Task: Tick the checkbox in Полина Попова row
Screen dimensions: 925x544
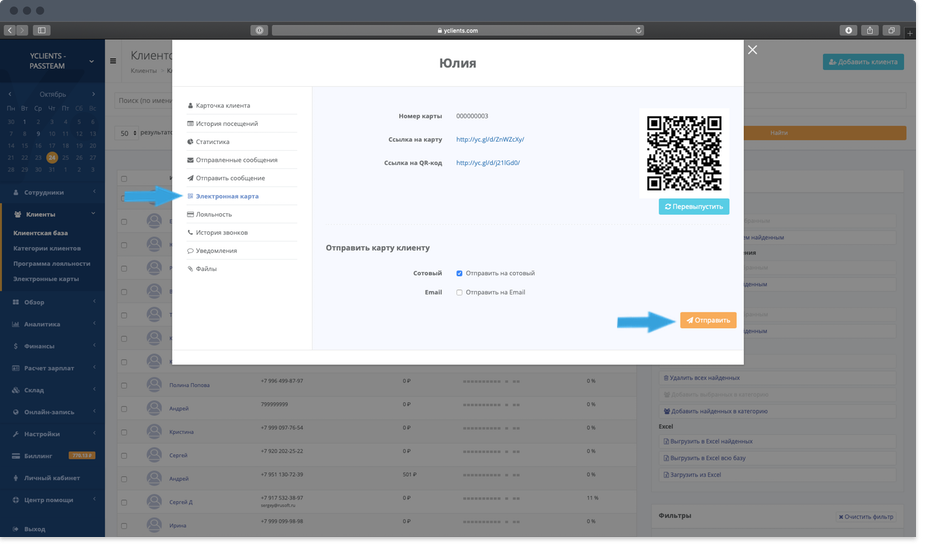Action: (124, 386)
